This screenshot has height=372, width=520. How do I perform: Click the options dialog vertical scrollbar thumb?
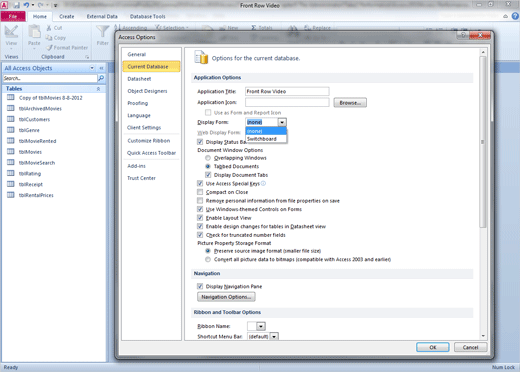(x=483, y=142)
